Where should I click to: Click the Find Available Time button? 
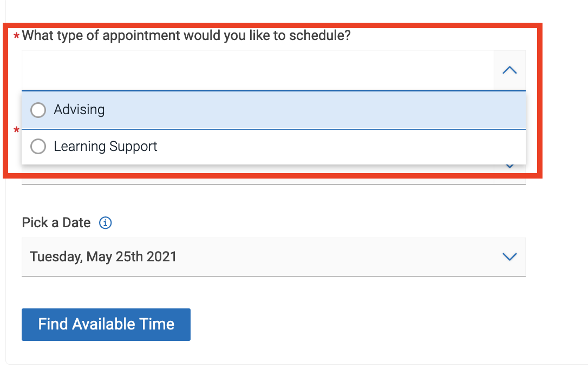click(106, 325)
